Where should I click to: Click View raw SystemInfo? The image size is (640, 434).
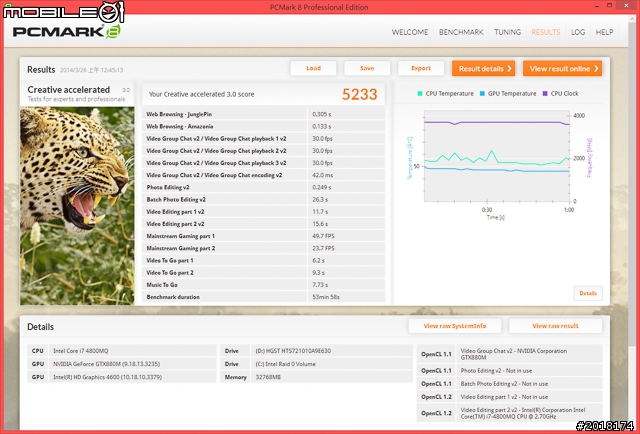click(x=455, y=326)
